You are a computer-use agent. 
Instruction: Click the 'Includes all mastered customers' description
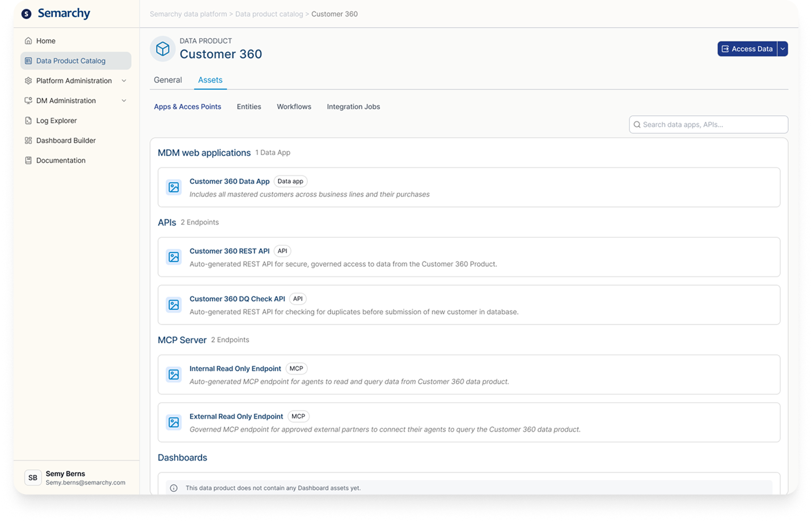tap(310, 195)
